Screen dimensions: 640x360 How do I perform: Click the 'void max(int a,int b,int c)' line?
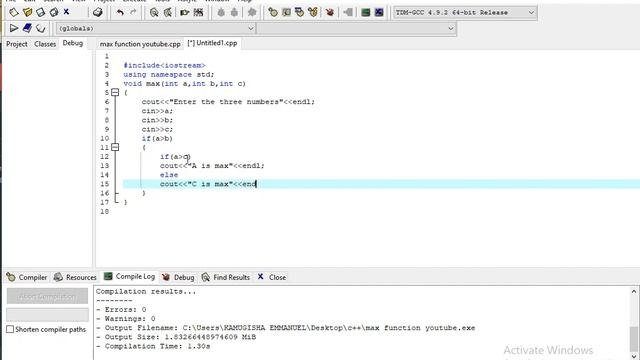click(x=184, y=84)
